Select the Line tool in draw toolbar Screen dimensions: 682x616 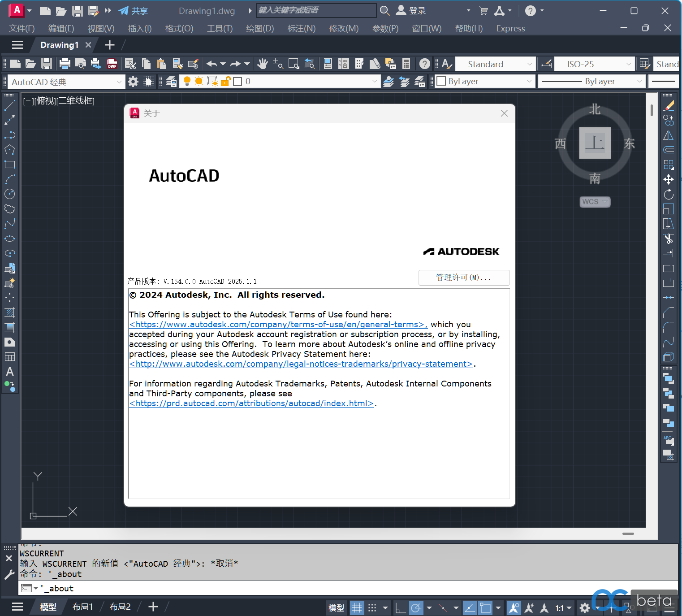(x=10, y=106)
